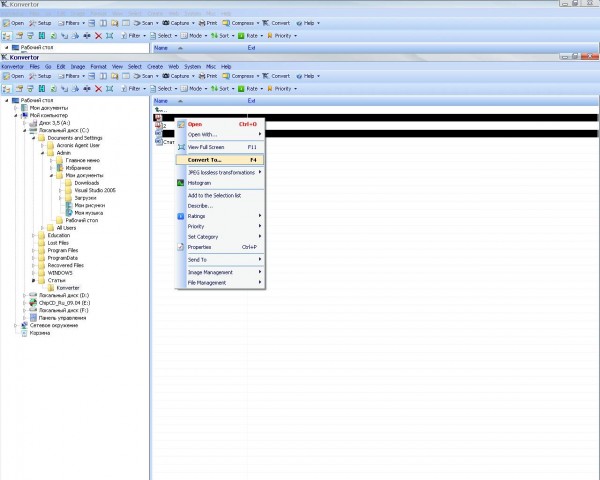This screenshot has width=600, height=480.
Task: Open the Format menu in the front window menu bar
Action: point(99,67)
